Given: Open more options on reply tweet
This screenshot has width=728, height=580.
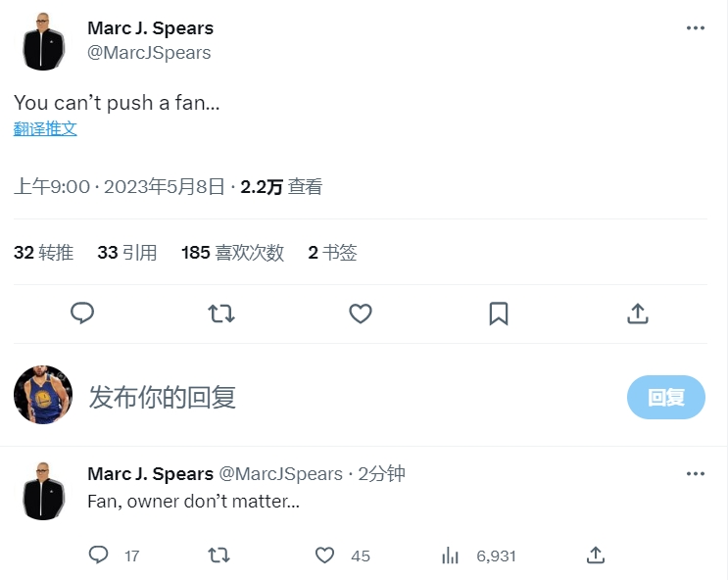Looking at the screenshot, I should (x=696, y=474).
